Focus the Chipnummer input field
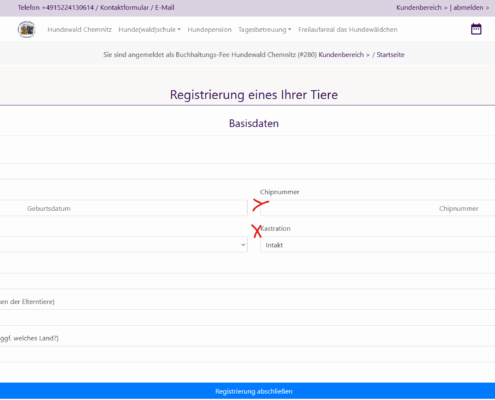 click(x=377, y=208)
